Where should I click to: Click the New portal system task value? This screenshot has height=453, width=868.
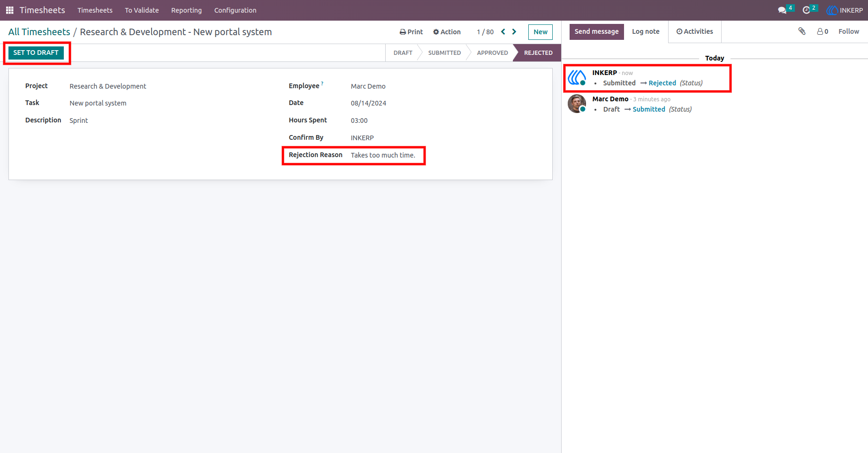pos(98,103)
